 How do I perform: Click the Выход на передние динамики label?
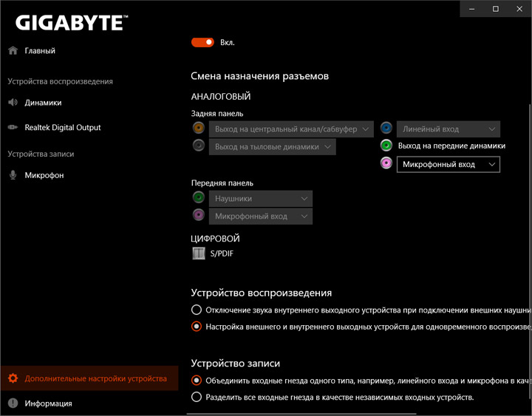(451, 146)
